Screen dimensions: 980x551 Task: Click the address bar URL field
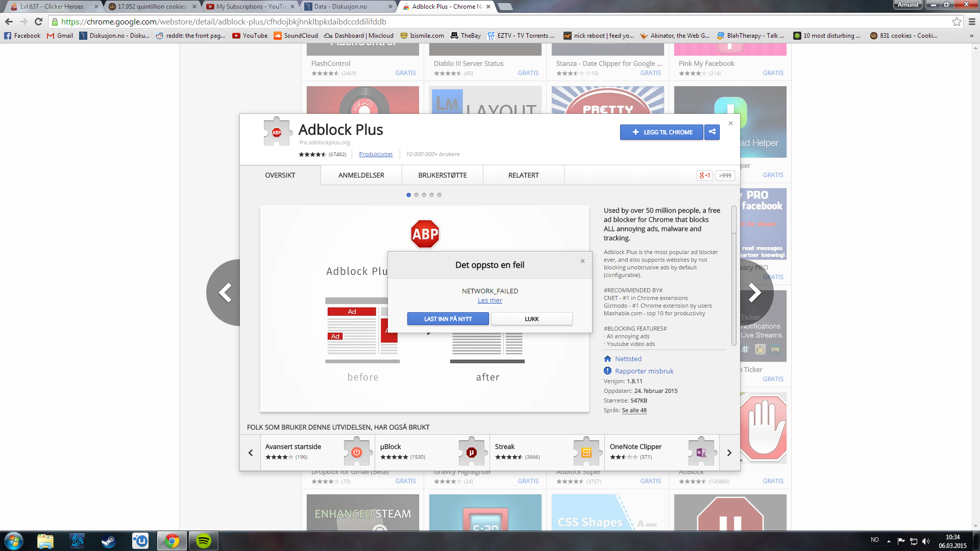[500, 21]
